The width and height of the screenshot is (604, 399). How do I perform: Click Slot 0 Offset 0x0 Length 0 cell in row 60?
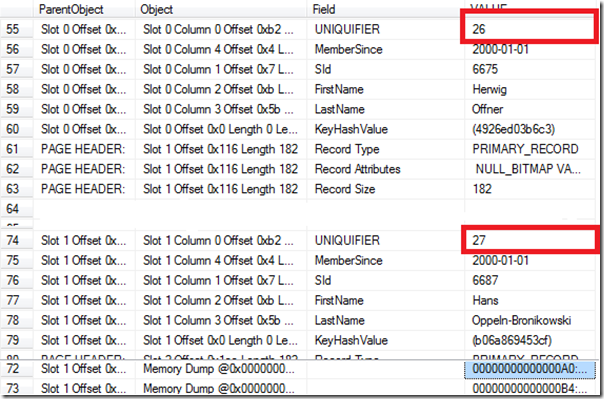coord(220,129)
